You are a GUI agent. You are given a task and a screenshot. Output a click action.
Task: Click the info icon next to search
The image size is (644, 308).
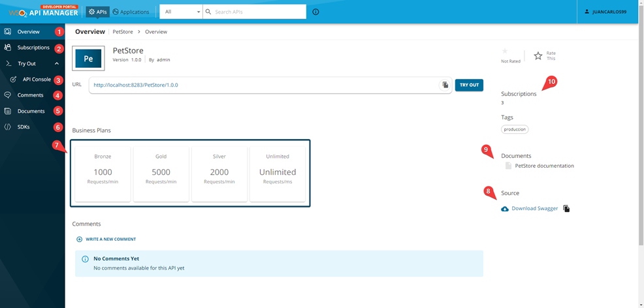pos(315,12)
